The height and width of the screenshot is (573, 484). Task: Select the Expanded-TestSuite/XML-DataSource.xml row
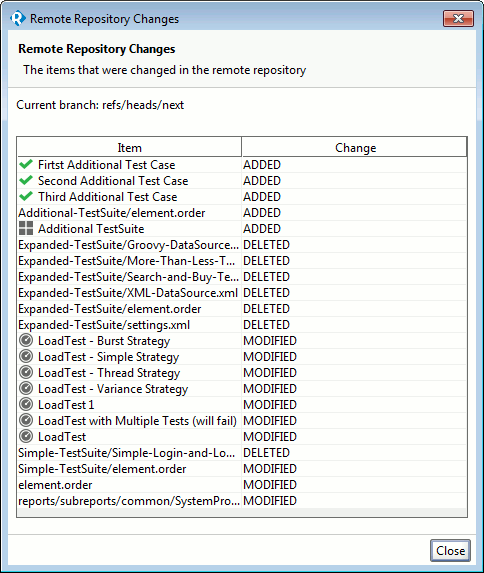click(242, 293)
